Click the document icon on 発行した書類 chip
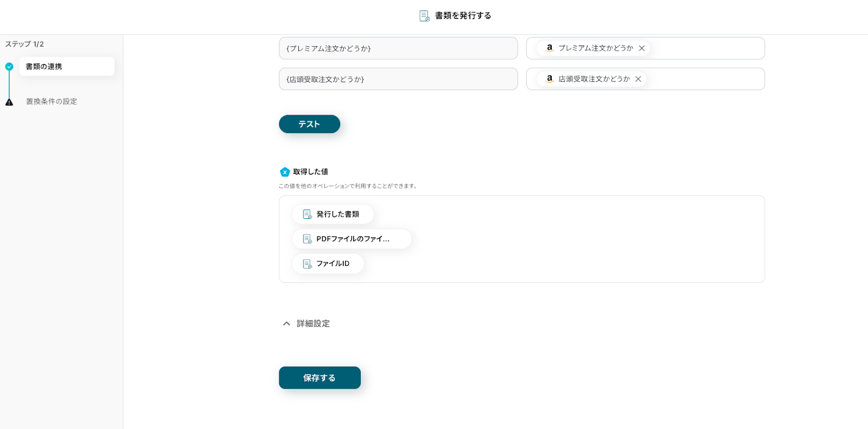 point(307,214)
